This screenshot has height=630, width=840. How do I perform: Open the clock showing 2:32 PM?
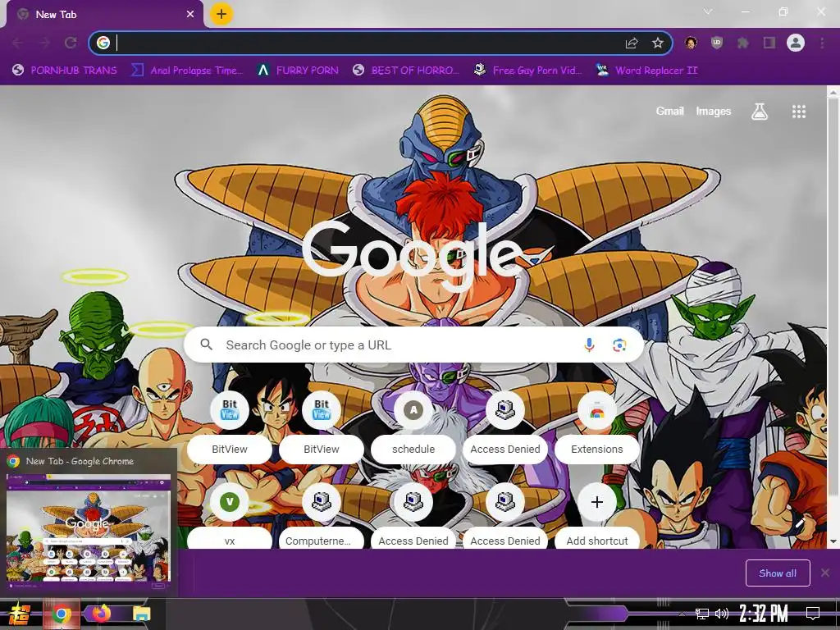pyautogui.click(x=764, y=614)
